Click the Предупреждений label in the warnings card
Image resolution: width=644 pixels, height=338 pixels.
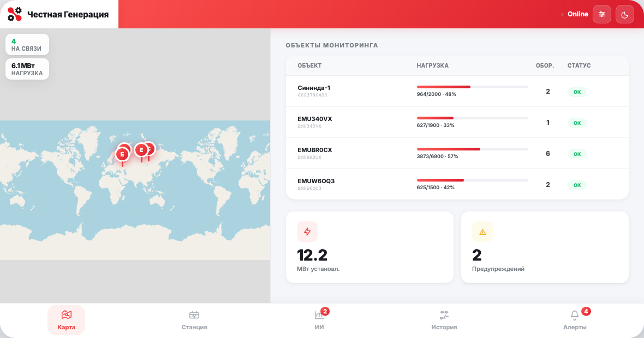coord(498,269)
